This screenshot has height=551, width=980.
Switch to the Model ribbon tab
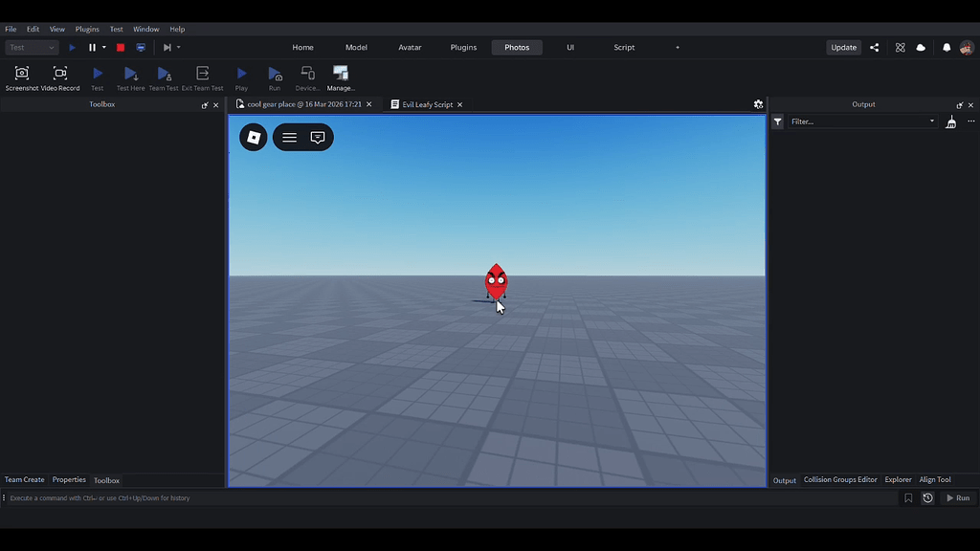click(x=356, y=48)
